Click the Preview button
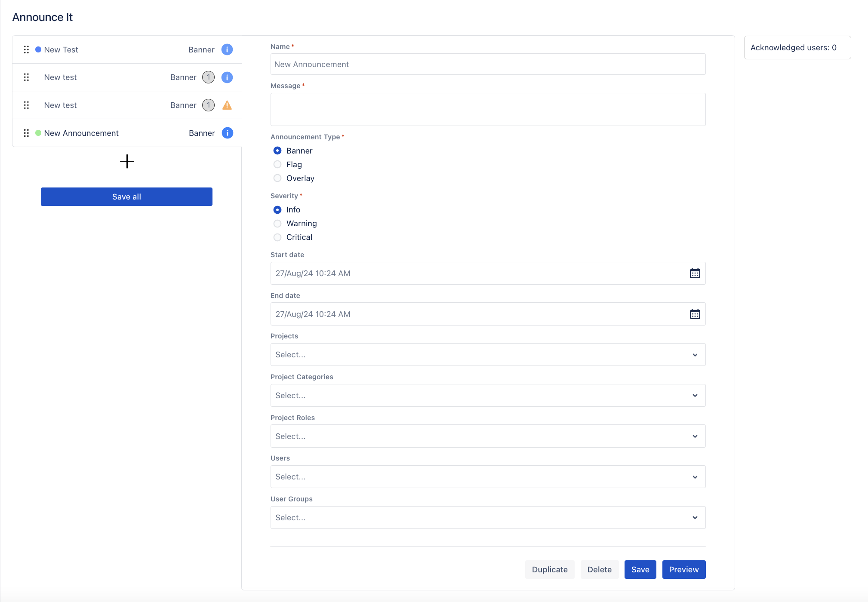Image resolution: width=868 pixels, height=602 pixels. 683,569
